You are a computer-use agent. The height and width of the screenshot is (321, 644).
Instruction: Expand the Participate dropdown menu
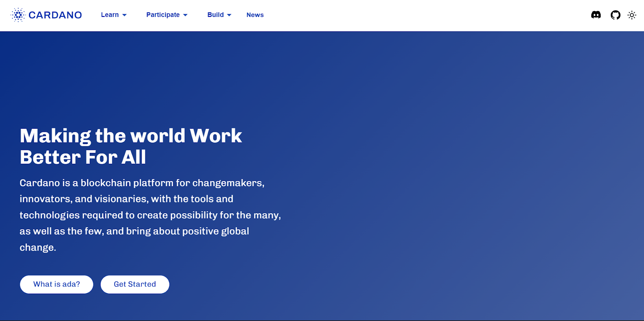pos(167,15)
